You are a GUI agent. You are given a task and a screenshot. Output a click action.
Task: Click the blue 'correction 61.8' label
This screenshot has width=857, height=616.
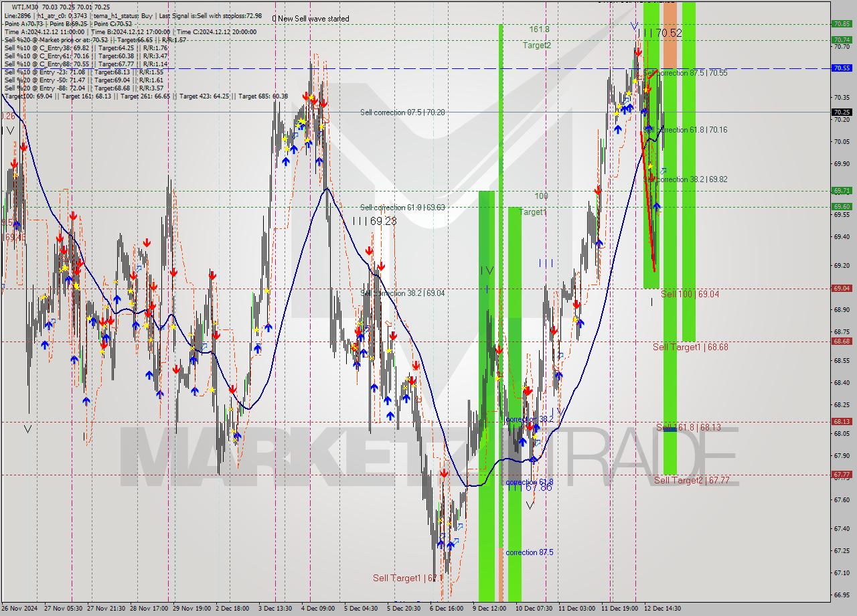click(530, 482)
